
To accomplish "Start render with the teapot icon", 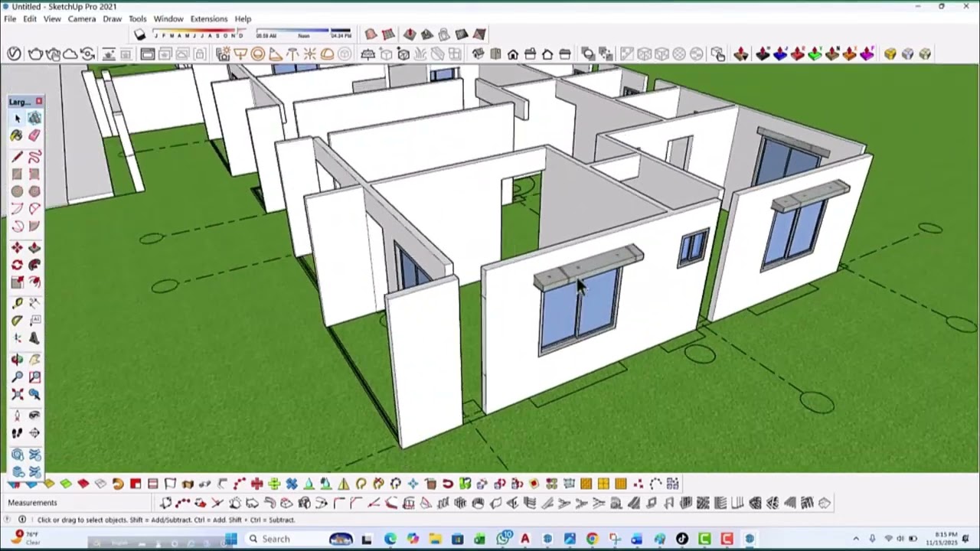I will click(x=35, y=54).
